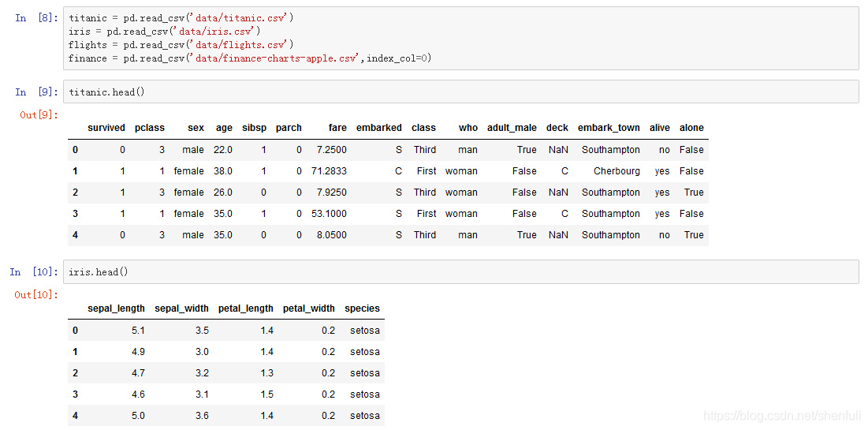The height and width of the screenshot is (430, 868).
Task: Click 'setosa' in iris row 4
Action: click(x=365, y=416)
